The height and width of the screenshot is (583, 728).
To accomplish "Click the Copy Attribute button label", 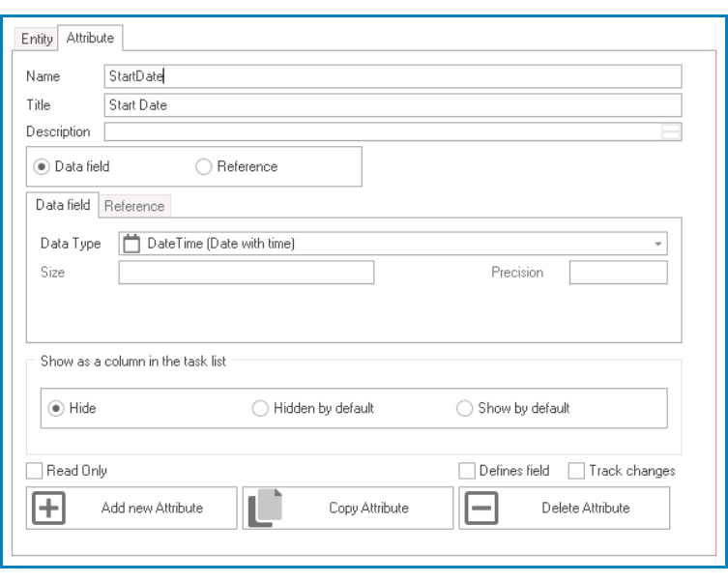I will tap(368, 508).
